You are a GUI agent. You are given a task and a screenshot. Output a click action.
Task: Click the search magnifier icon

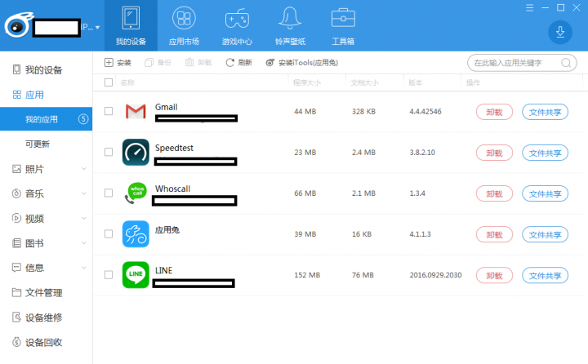click(x=565, y=63)
